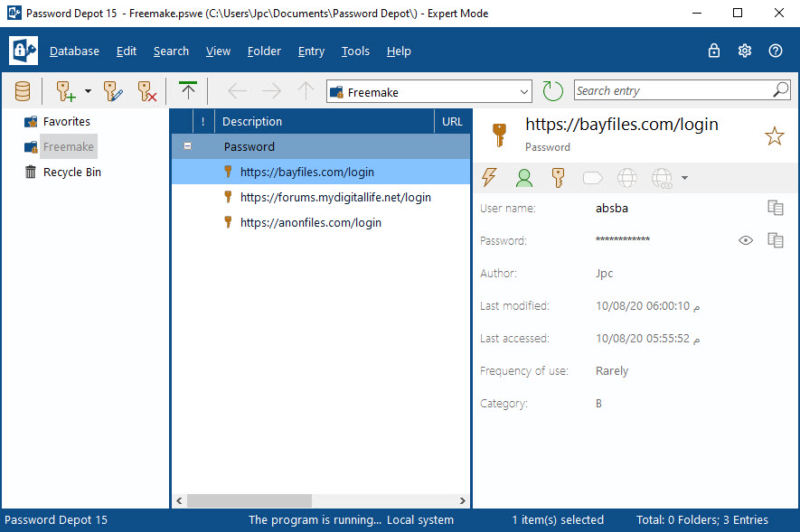Image resolution: width=800 pixels, height=532 pixels.
Task: Click 'Total: 0 Folders; 3 Entries' status
Action: tap(701, 519)
